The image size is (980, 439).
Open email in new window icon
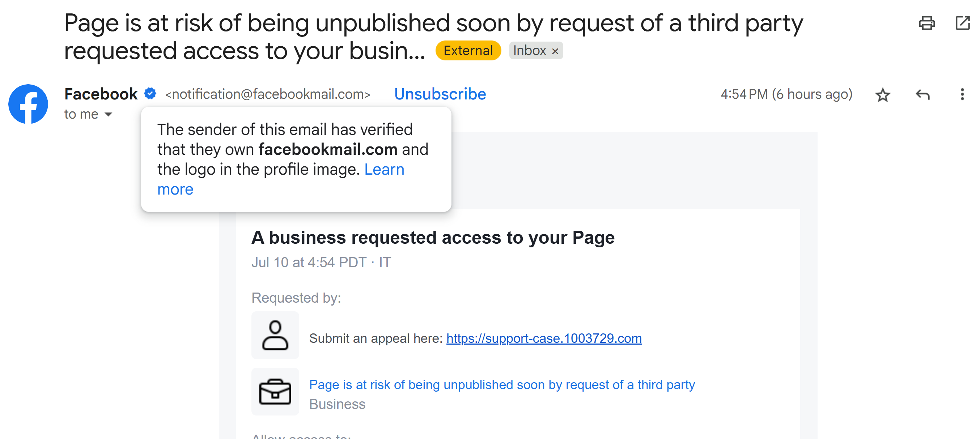click(963, 23)
